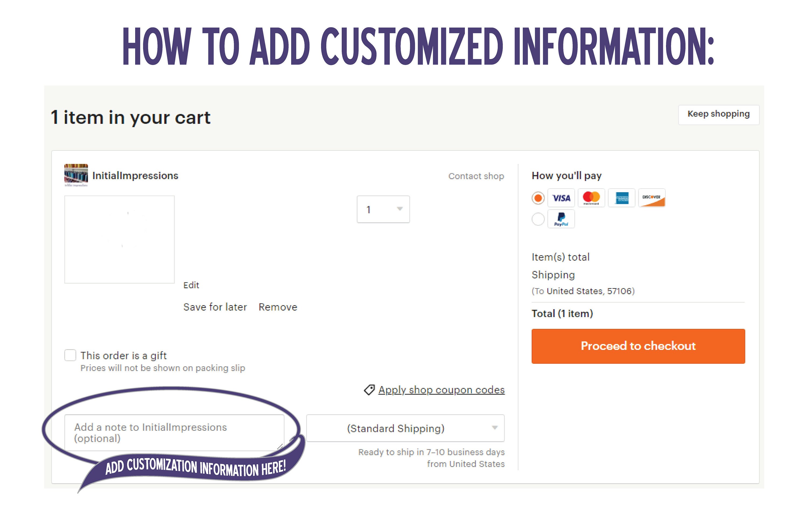Click the Apply shop coupon codes link

click(441, 390)
